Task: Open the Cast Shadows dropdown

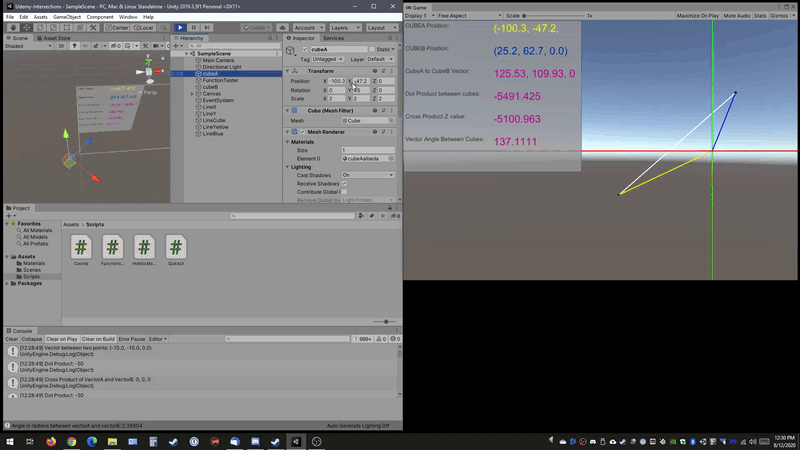Action: 368,175
